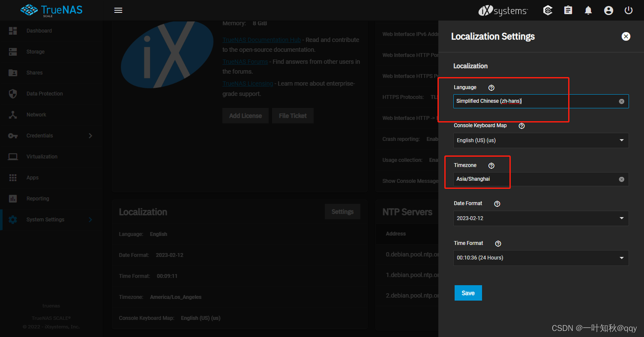Expand the System Settings submenu chevron
The height and width of the screenshot is (337, 644).
90,220
